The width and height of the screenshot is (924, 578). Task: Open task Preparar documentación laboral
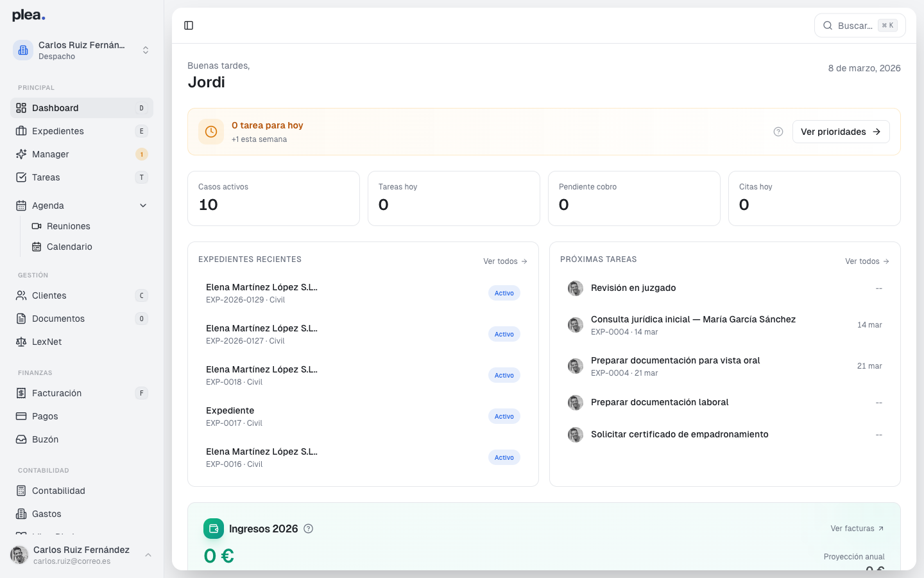tap(725, 403)
